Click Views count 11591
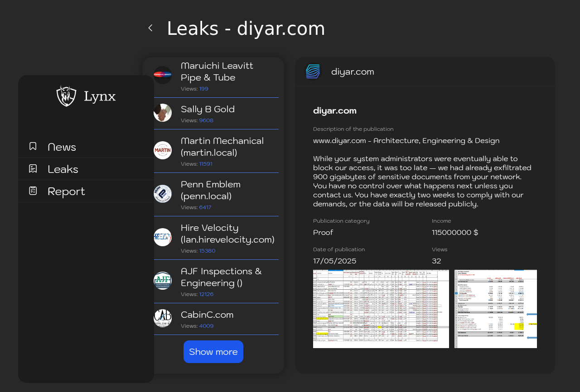Image resolution: width=580 pixels, height=392 pixels. point(206,164)
